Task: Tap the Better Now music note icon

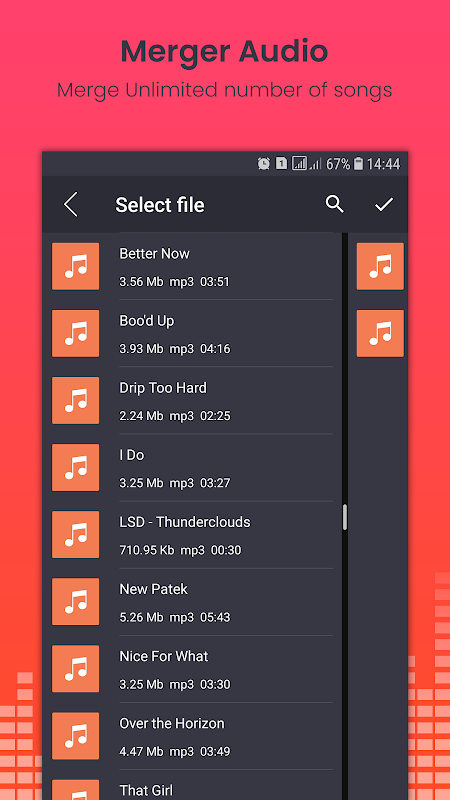Action: (x=76, y=266)
